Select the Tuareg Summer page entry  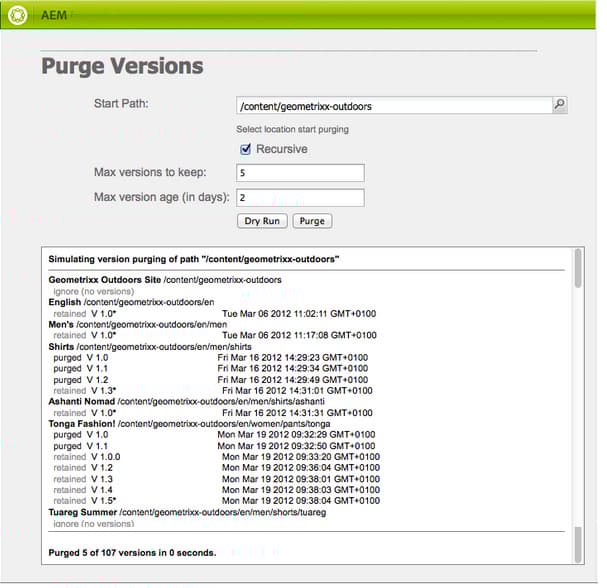click(x=187, y=513)
